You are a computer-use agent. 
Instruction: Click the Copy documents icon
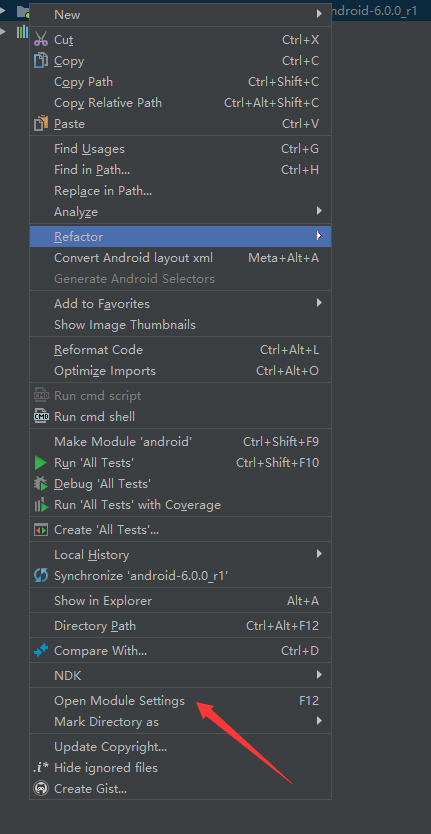(x=41, y=61)
